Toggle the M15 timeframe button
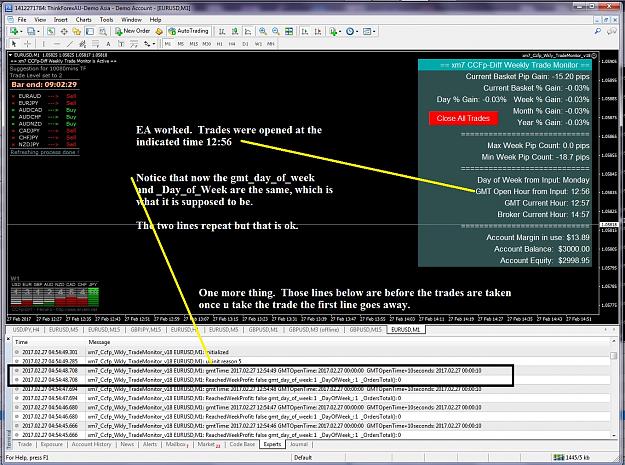Screen dimensions: 625x465 194,44
